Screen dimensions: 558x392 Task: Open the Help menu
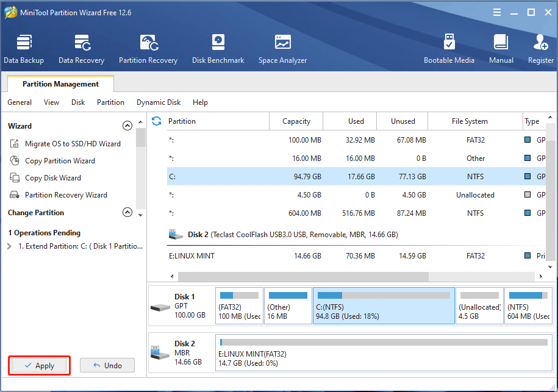click(201, 102)
